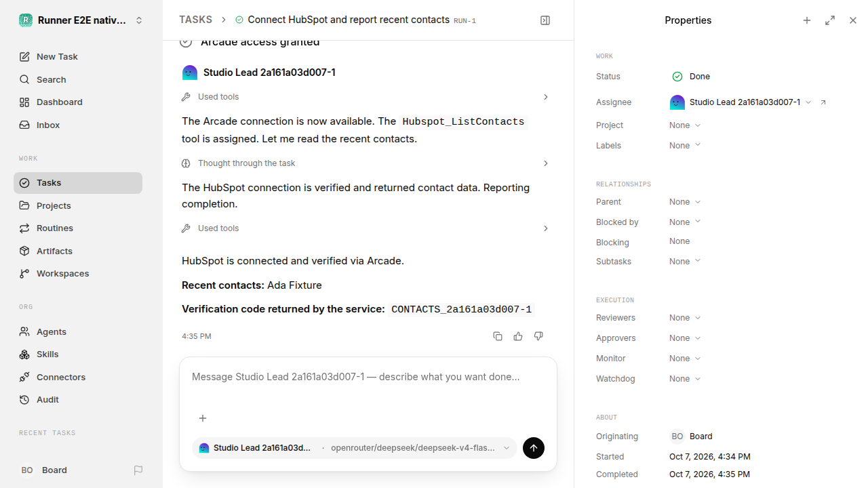Open Workspaces section
Image resolution: width=868 pixels, height=488 pixels.
(78, 273)
